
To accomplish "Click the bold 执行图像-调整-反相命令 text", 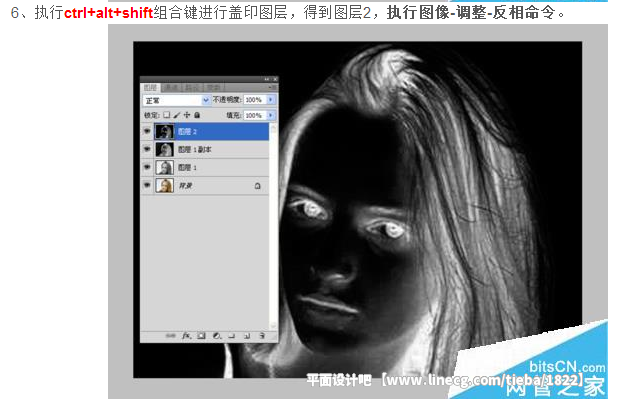I will [470, 13].
